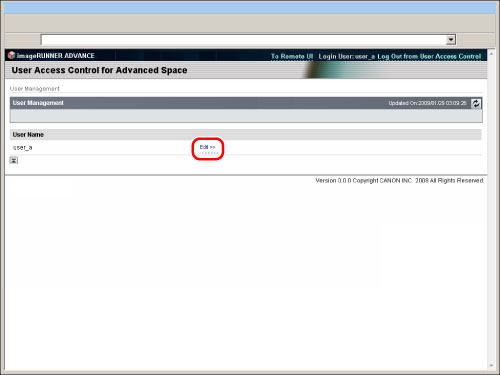The width and height of the screenshot is (500, 375).
Task: Click the scrollbar down arrow
Action: [491, 366]
